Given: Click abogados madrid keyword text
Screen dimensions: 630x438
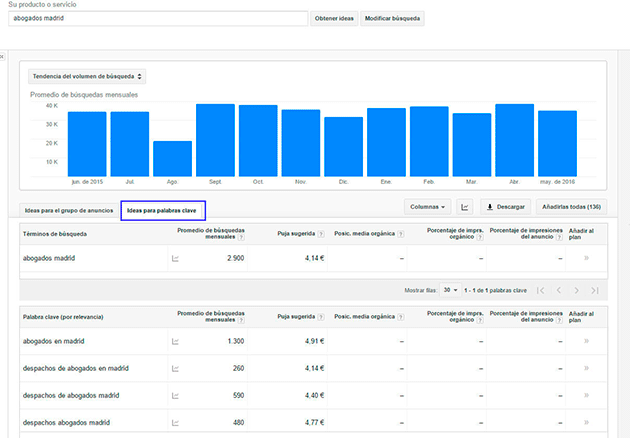Looking at the screenshot, I should [x=49, y=258].
